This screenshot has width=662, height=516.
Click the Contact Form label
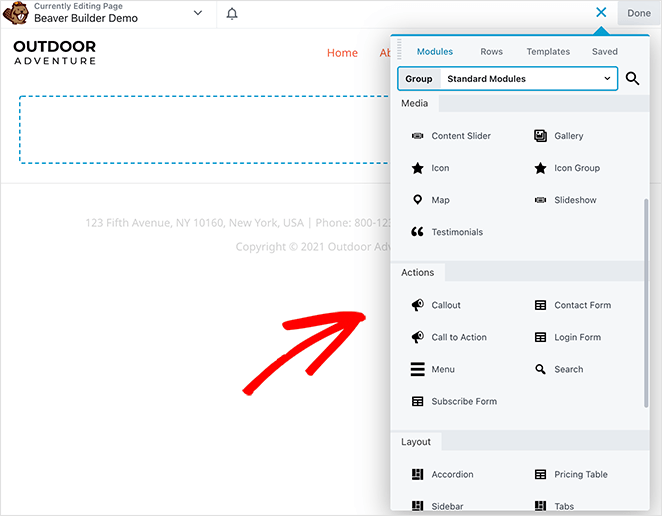pos(583,305)
